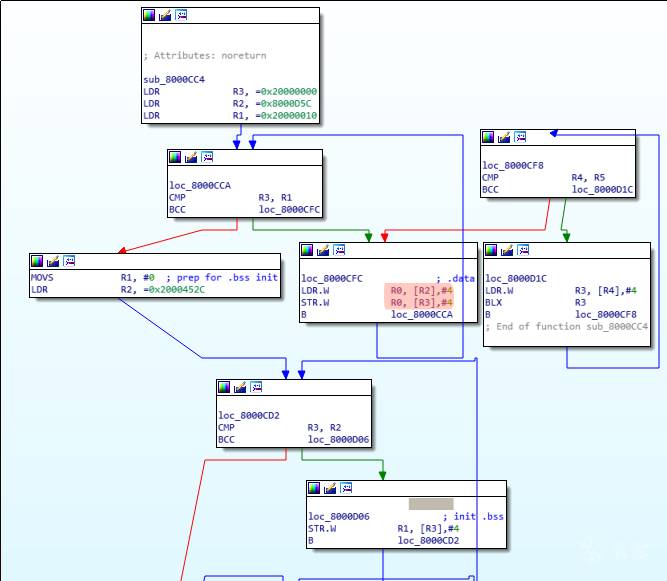
Task: Click the branch target loc_8000CF8 in the loc_8000D1C block
Action: point(606,314)
